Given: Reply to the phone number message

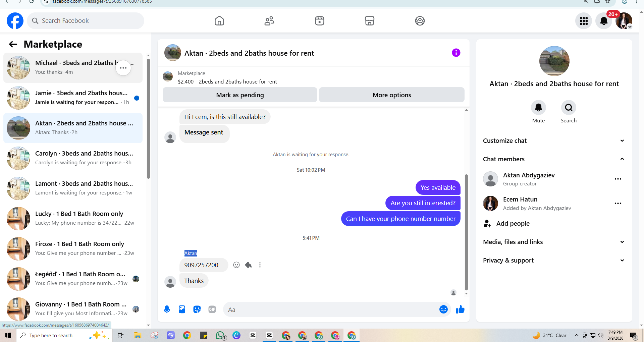Looking at the screenshot, I should pos(248,265).
